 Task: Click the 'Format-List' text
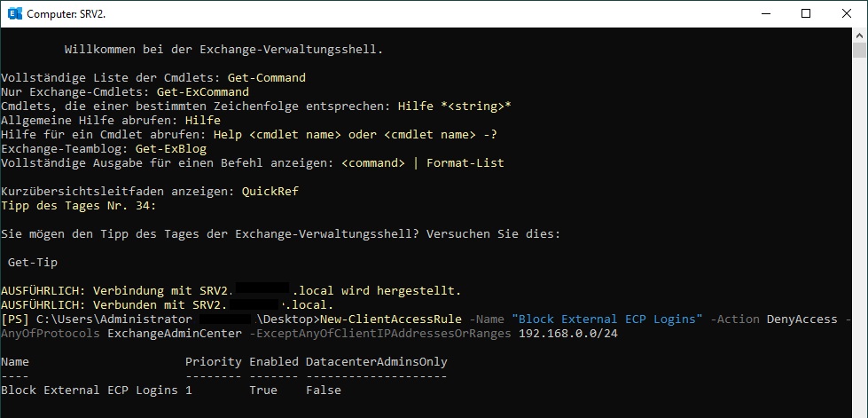[x=465, y=163]
